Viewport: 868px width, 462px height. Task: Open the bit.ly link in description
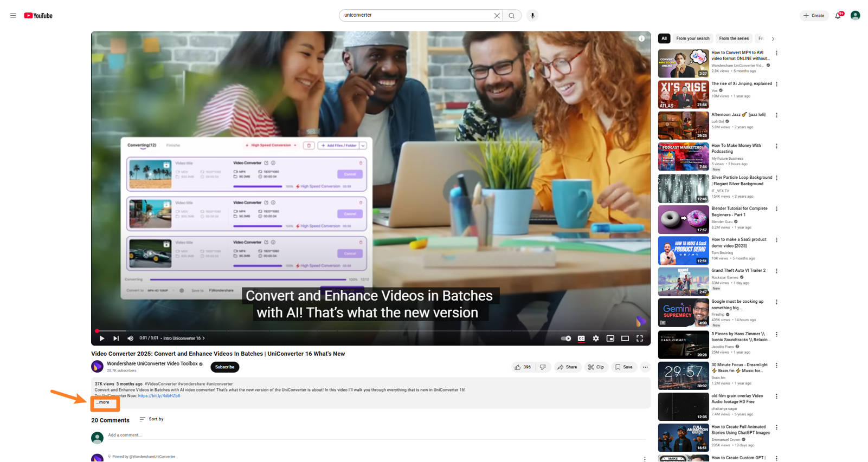pyautogui.click(x=159, y=396)
